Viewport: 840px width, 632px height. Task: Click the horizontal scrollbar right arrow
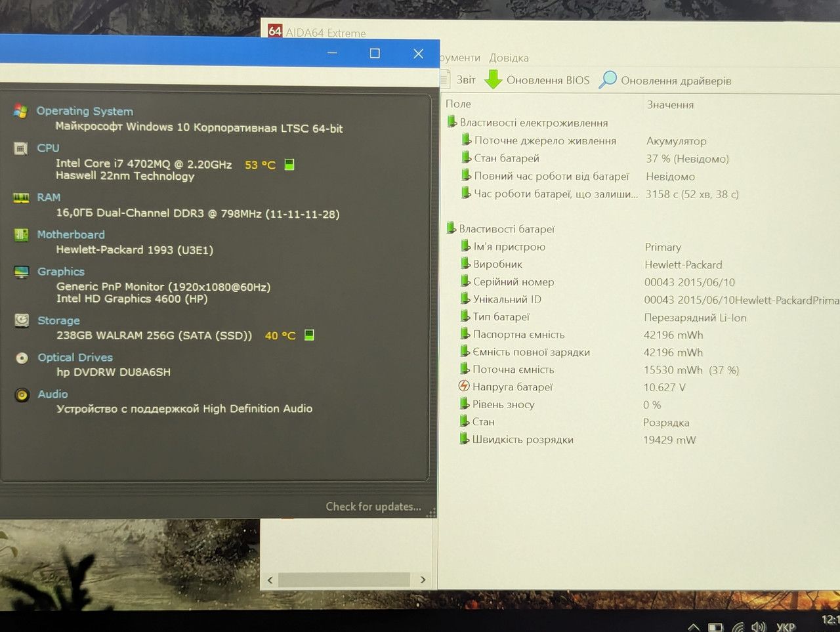(423, 579)
